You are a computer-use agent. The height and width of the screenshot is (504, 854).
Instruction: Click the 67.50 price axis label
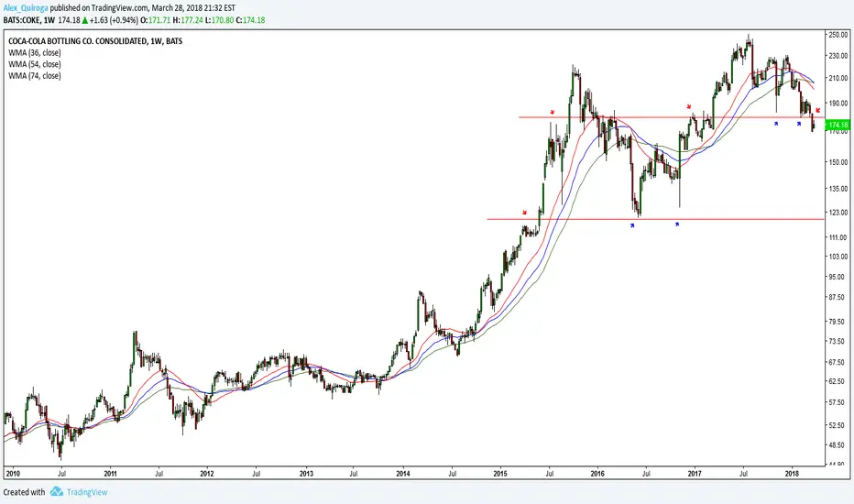pyautogui.click(x=838, y=362)
